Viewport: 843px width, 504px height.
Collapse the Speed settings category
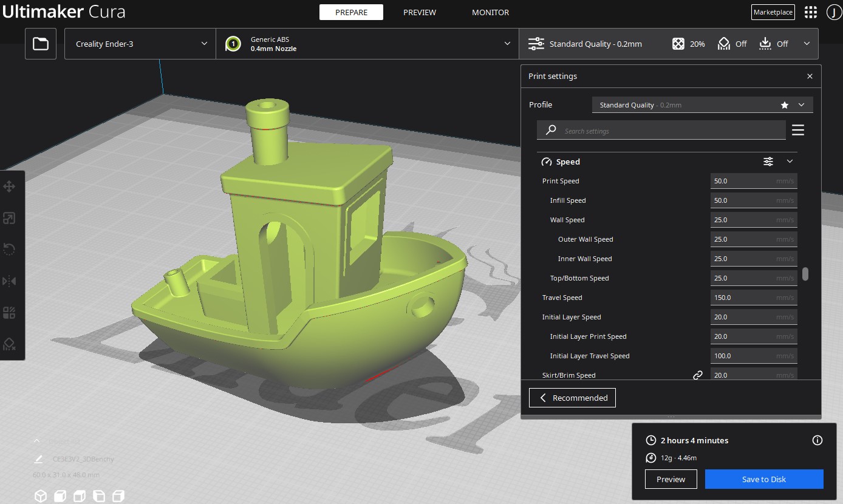790,162
